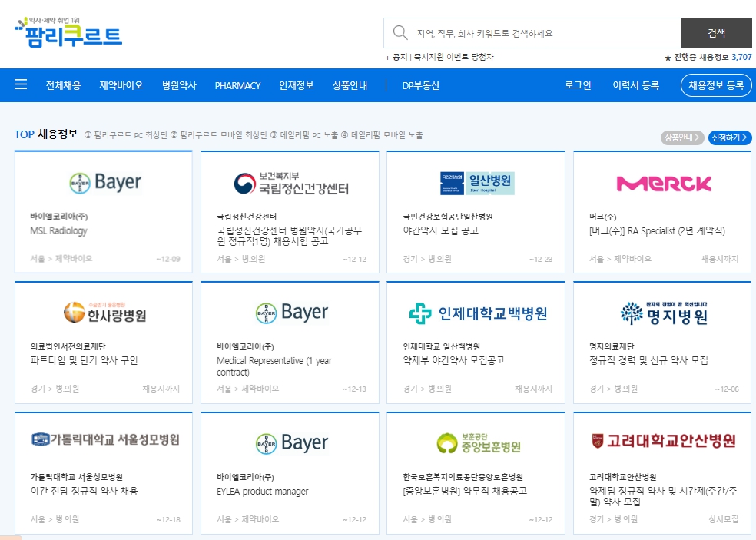The width and height of the screenshot is (756, 540).
Task: Open the 인제대학교백병원 logo
Action: [x=477, y=313]
